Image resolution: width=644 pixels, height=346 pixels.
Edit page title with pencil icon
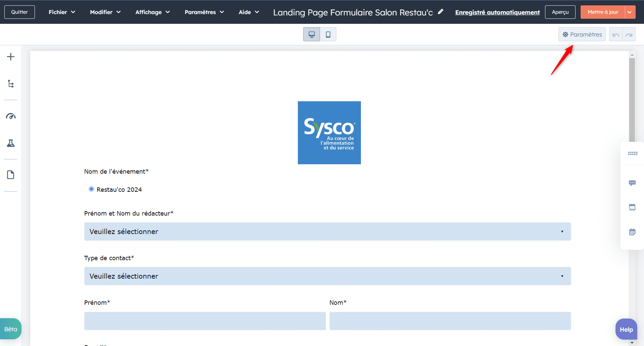(441, 12)
